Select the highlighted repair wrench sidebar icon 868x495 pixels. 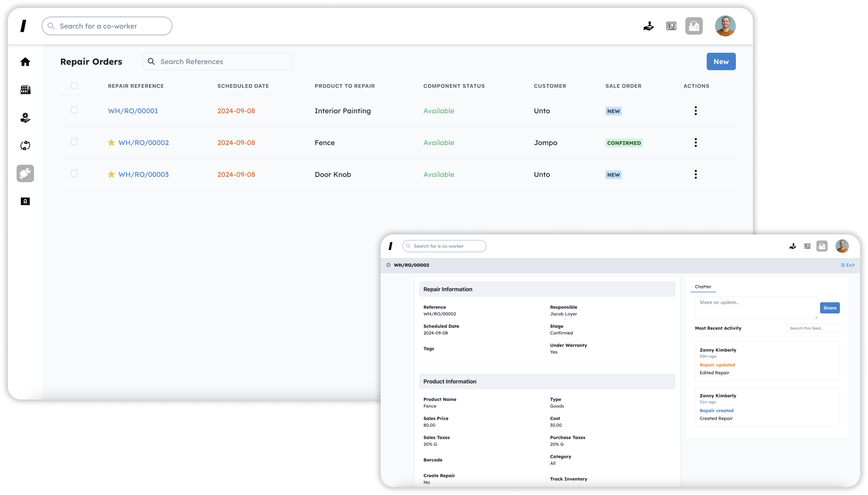tap(25, 173)
